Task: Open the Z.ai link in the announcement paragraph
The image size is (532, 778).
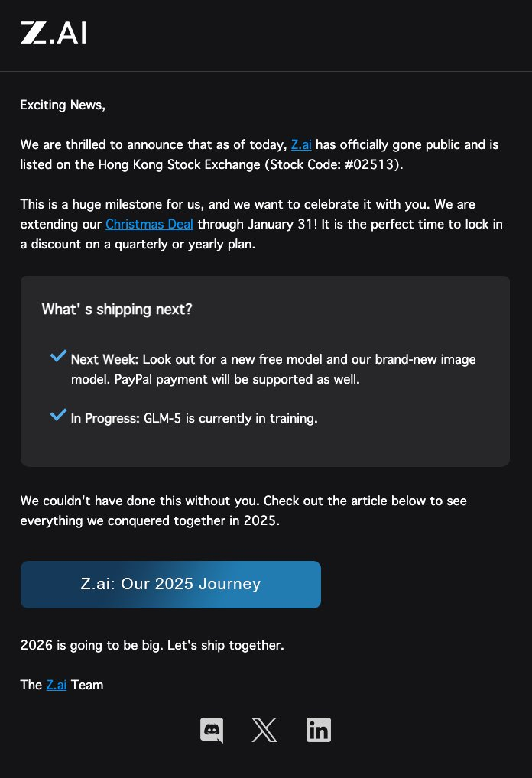Action: tap(301, 144)
